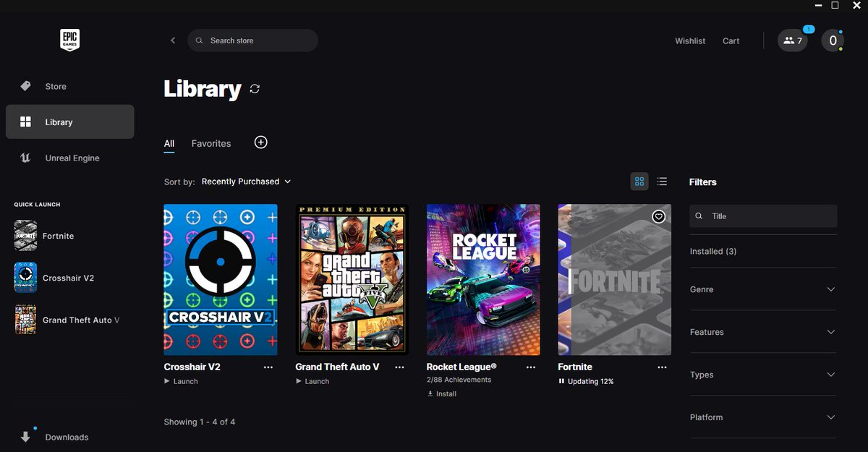Click the Unreal Engine logo icon

click(x=25, y=158)
